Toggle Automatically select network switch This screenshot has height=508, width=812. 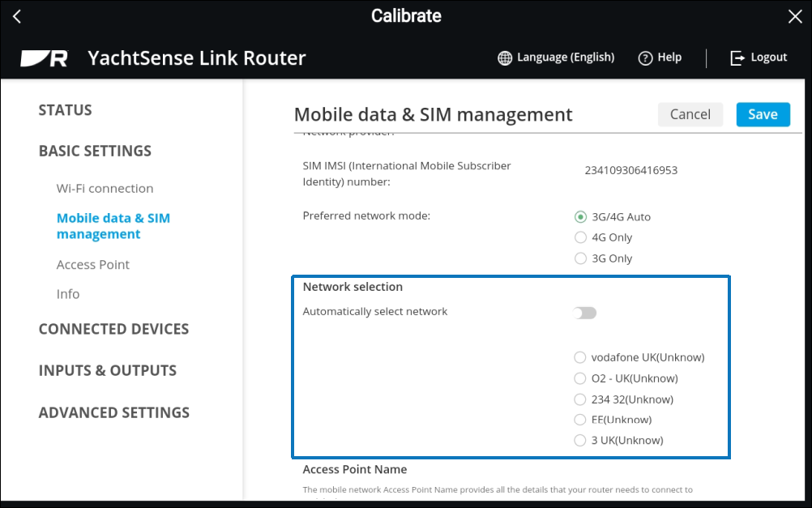click(x=584, y=313)
